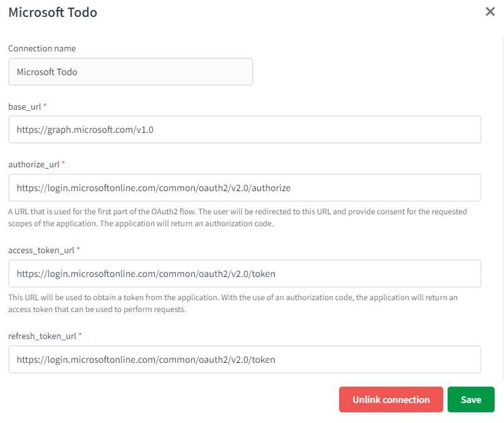Viewport: 504px width, 423px height.
Task: Click the authorize_url field label
Action: point(34,164)
